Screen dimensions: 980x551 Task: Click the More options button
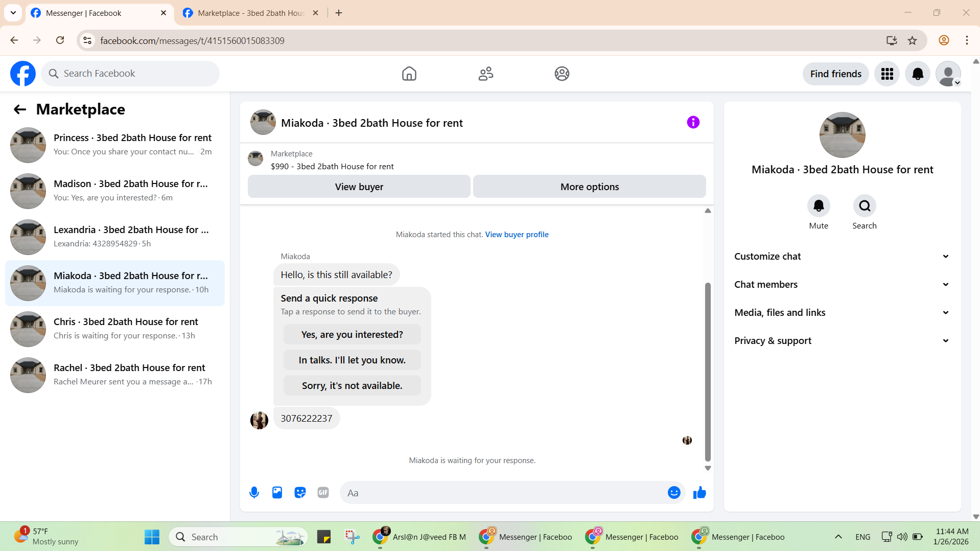(x=590, y=187)
